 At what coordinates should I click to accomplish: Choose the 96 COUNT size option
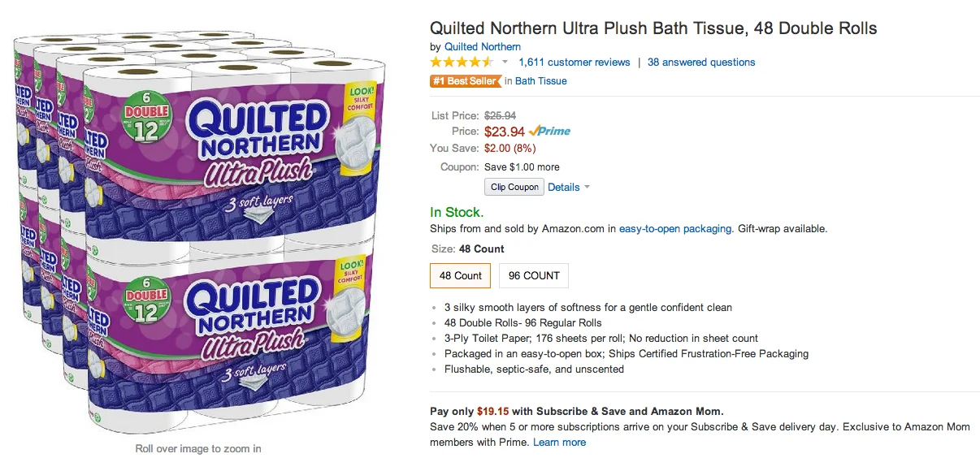[x=534, y=276]
